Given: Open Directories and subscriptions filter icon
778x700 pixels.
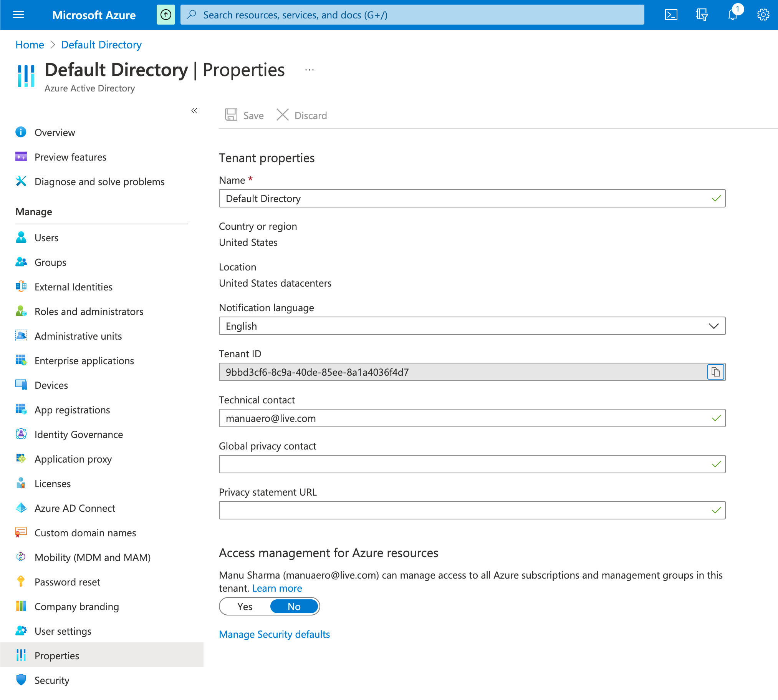Looking at the screenshot, I should 702,15.
